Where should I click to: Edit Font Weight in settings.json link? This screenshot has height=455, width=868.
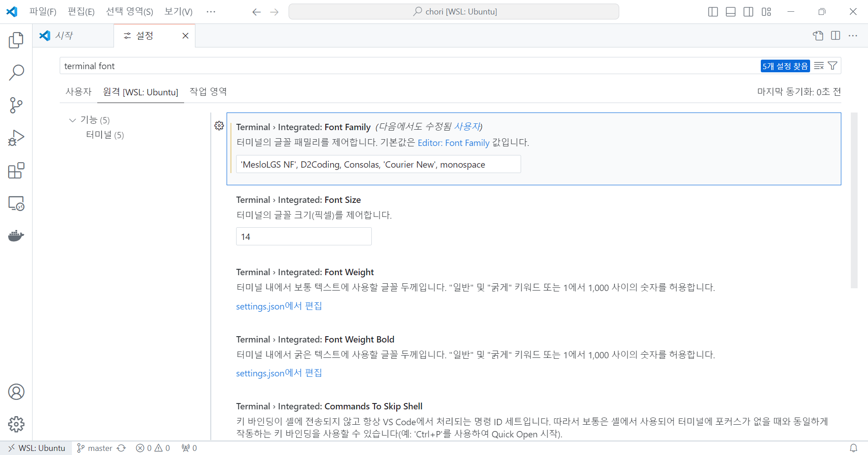pyautogui.click(x=279, y=306)
